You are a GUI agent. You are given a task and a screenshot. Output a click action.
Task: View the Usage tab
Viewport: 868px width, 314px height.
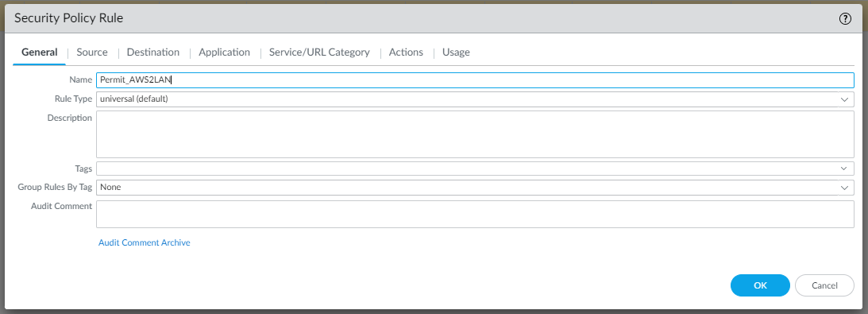coord(456,52)
